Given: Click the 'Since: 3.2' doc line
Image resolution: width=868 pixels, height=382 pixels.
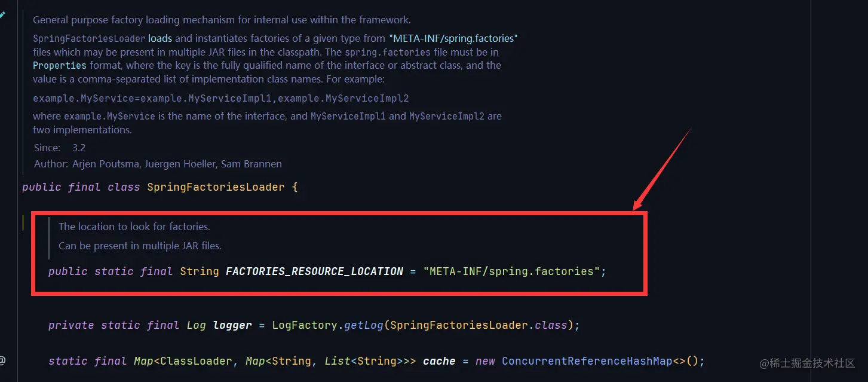Looking at the screenshot, I should pyautogui.click(x=60, y=148).
